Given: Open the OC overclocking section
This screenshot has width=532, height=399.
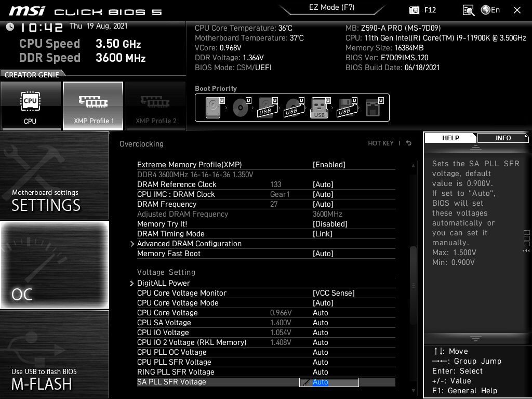Looking at the screenshot, I should (x=54, y=265).
